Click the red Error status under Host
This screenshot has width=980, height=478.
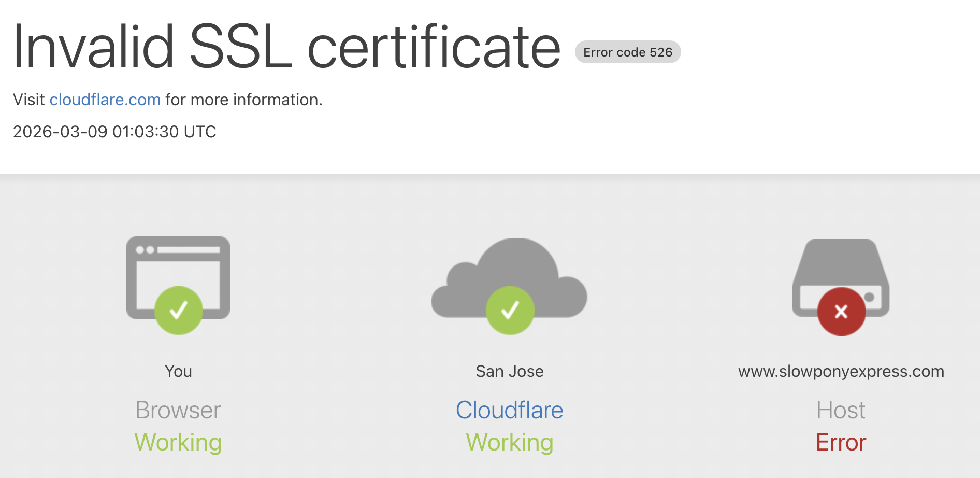coord(841,442)
